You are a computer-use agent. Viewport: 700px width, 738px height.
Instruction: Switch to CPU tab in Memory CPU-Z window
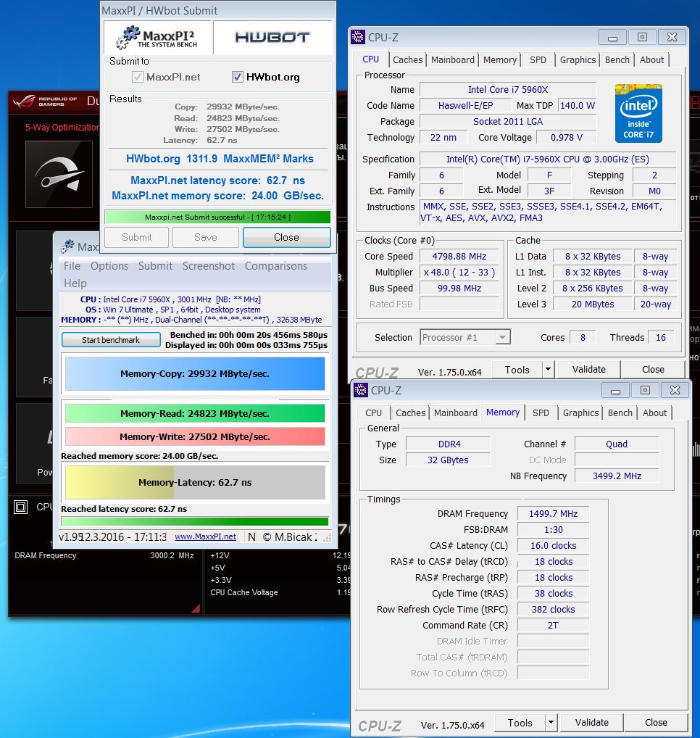click(373, 412)
